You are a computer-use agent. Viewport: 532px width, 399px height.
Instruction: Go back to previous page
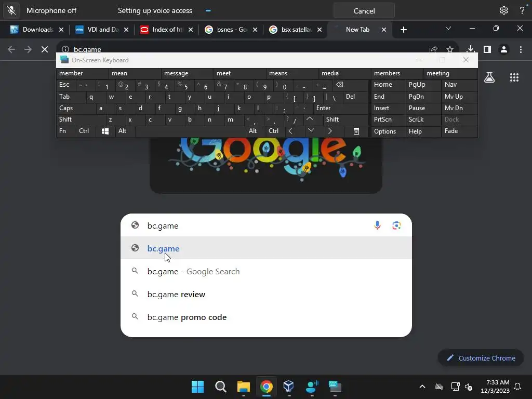pyautogui.click(x=11, y=49)
